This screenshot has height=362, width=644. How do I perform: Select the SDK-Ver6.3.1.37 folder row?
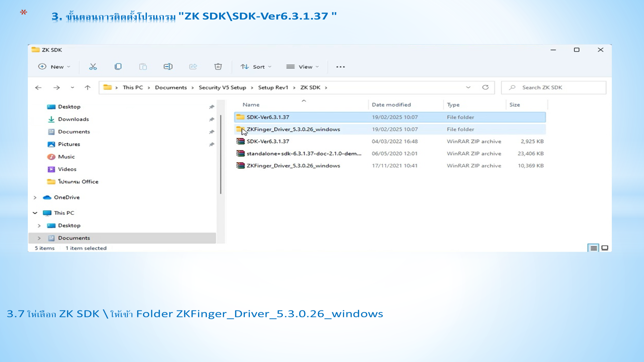390,117
